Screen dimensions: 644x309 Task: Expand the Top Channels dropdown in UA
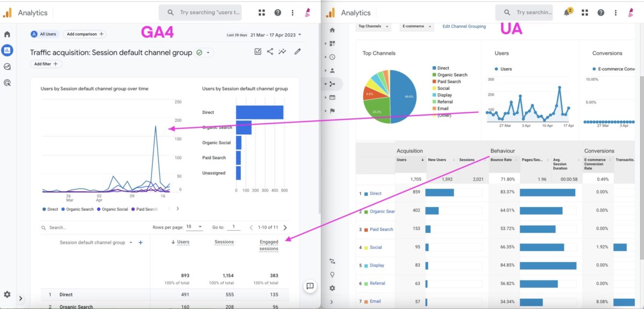pyautogui.click(x=374, y=26)
